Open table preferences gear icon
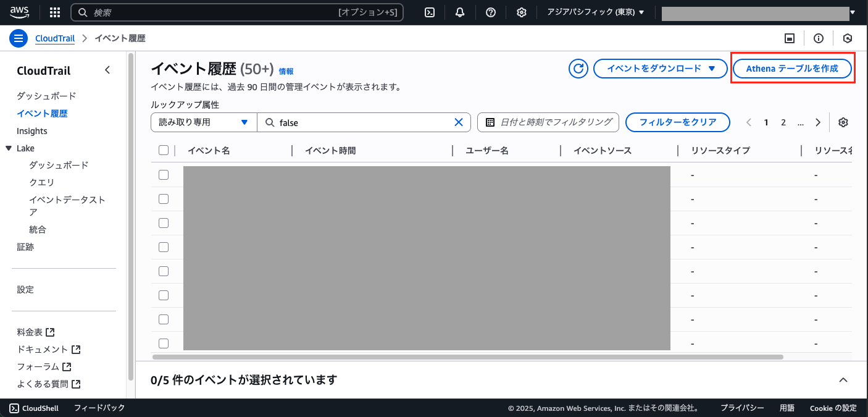Screen dimensions: 868x417 (x=843, y=122)
